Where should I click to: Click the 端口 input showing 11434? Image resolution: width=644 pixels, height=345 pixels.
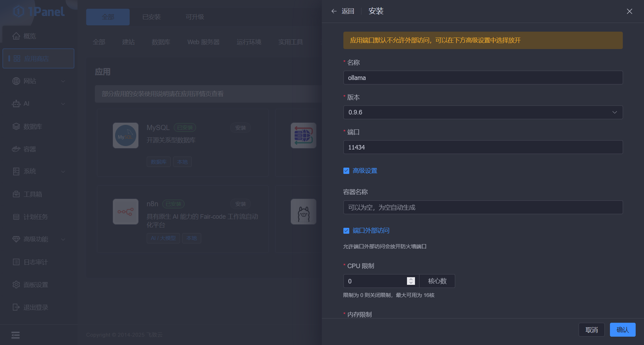coord(483,147)
